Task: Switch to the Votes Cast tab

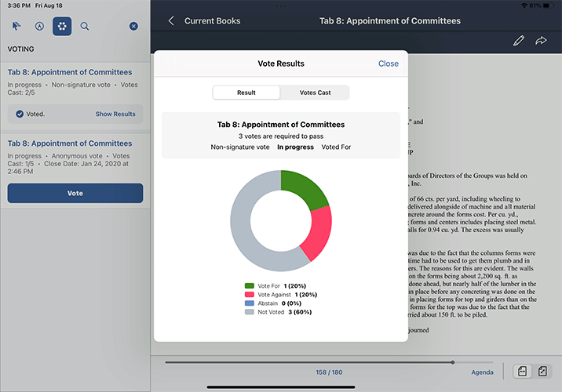Action: pos(315,93)
